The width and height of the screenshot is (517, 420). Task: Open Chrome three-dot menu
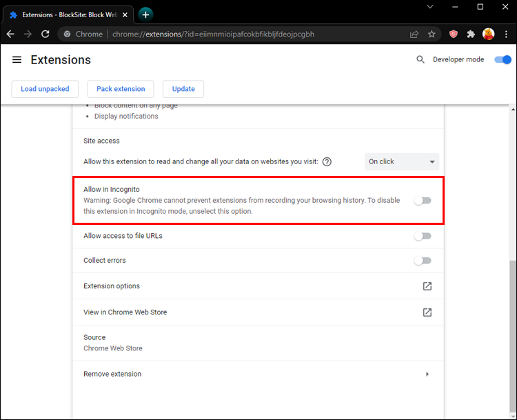tap(506, 34)
